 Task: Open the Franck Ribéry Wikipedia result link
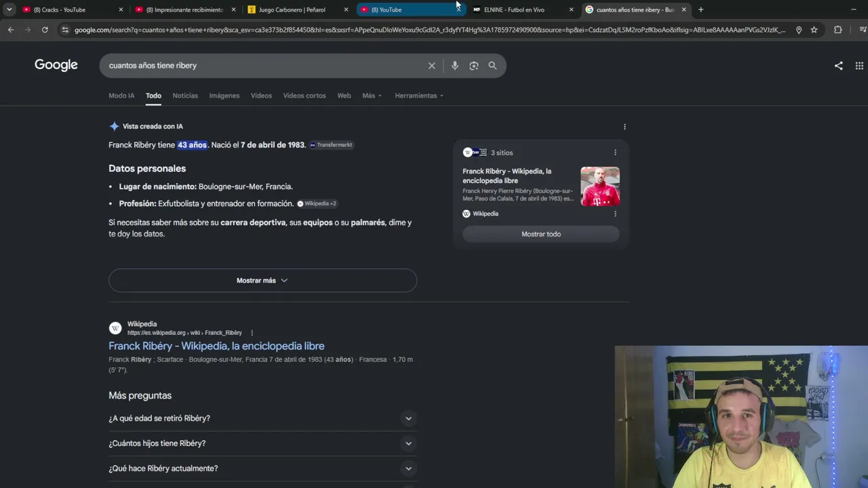[x=216, y=346]
